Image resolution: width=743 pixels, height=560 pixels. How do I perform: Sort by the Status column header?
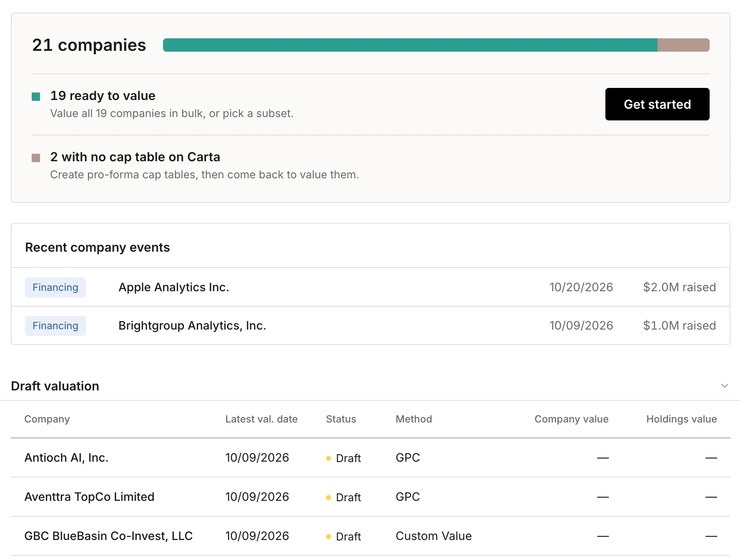point(341,419)
